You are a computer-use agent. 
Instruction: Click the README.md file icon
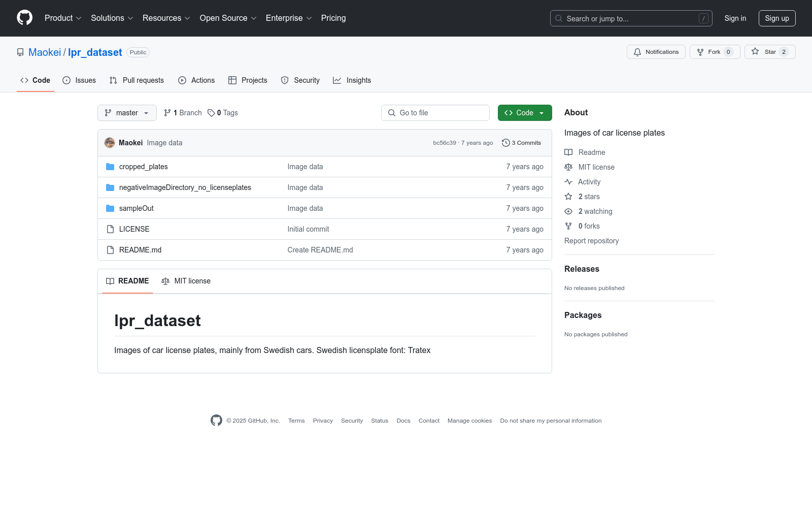110,250
